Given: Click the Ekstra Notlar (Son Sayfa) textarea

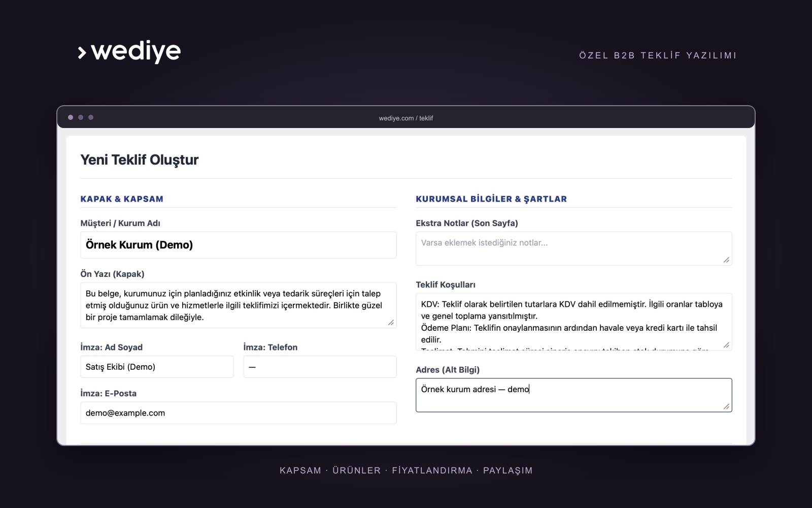Looking at the screenshot, I should [573, 248].
